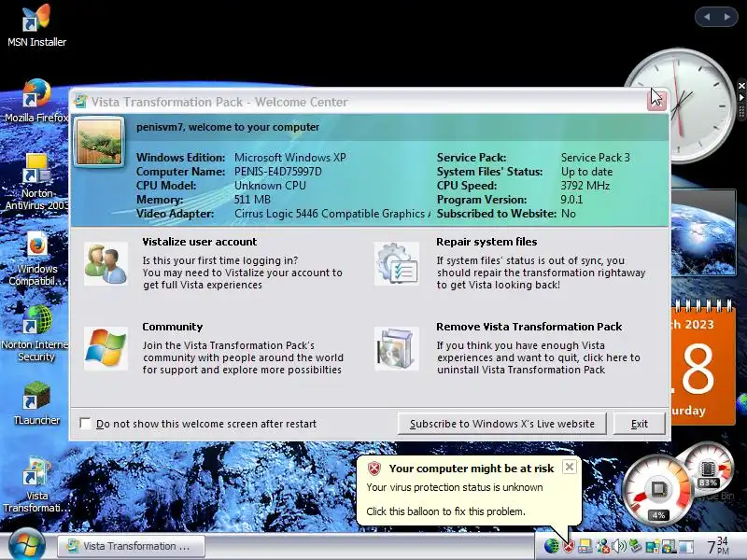This screenshot has width=747, height=560.
Task: Click the sidebar CPU meter gadget
Action: point(658,491)
